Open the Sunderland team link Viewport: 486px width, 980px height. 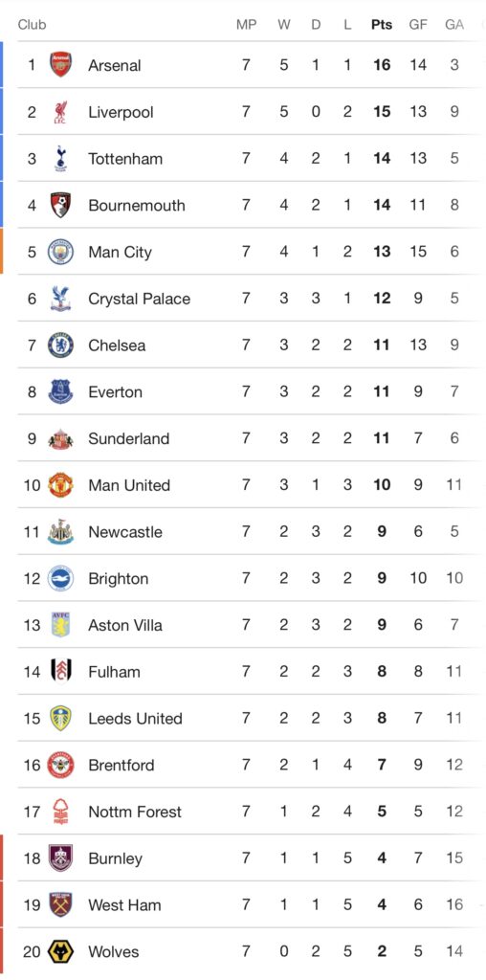129,438
